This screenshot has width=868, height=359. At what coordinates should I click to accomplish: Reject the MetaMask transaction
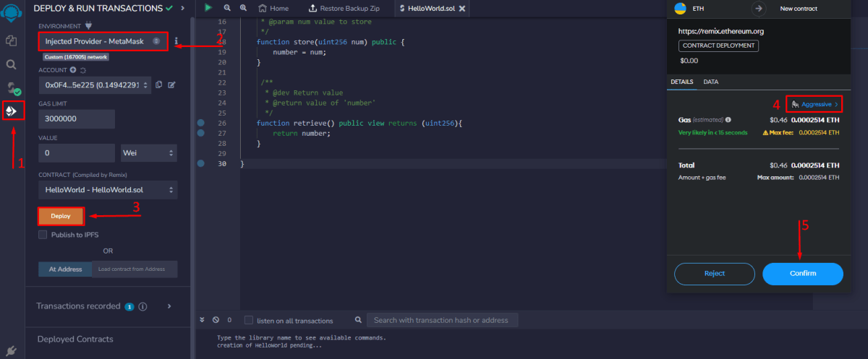[x=714, y=274]
